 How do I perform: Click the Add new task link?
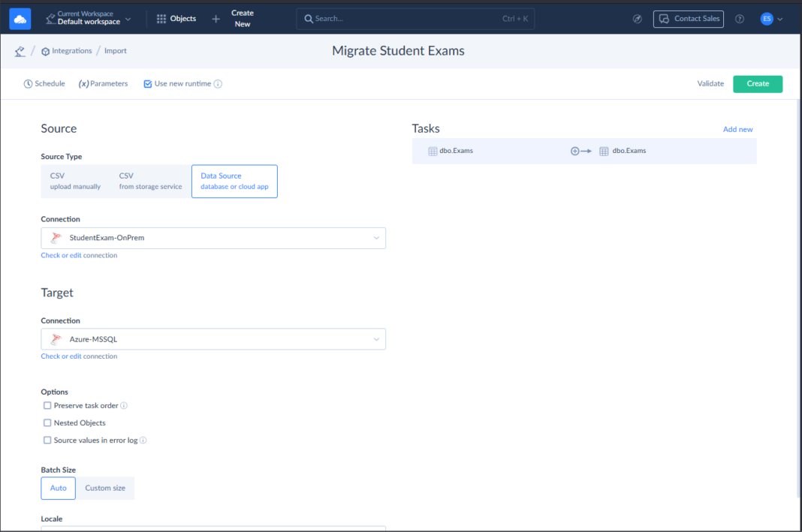[x=737, y=129]
